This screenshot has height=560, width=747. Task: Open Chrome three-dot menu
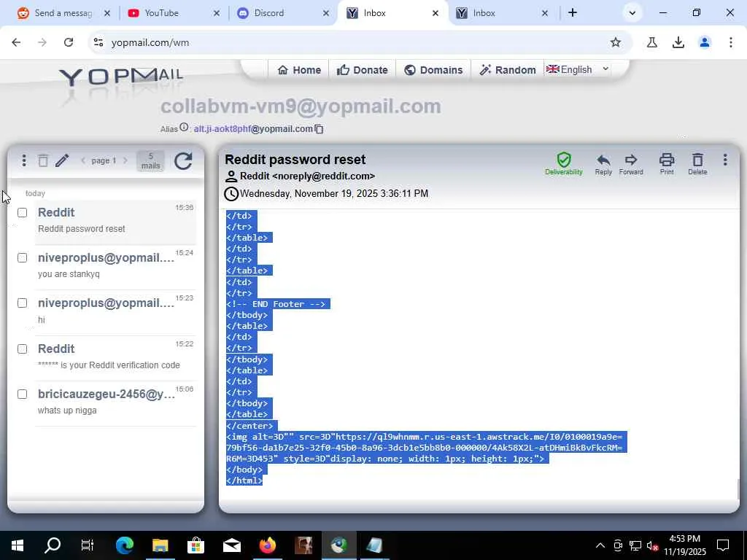point(730,42)
